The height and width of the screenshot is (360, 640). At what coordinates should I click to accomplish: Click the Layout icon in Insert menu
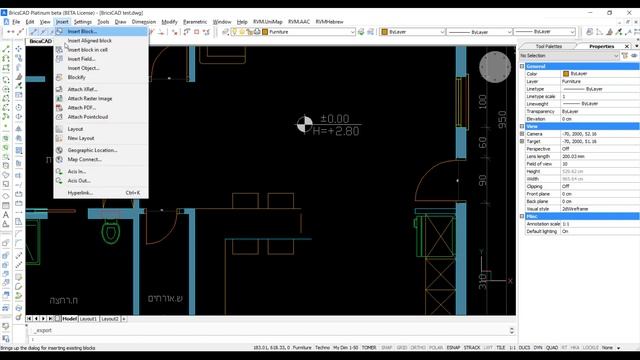(x=59, y=129)
